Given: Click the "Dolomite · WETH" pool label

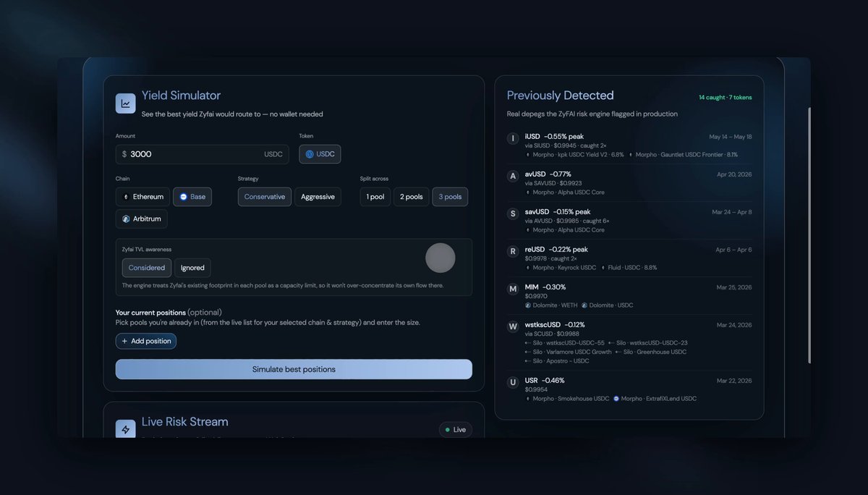Looking at the screenshot, I should 550,305.
